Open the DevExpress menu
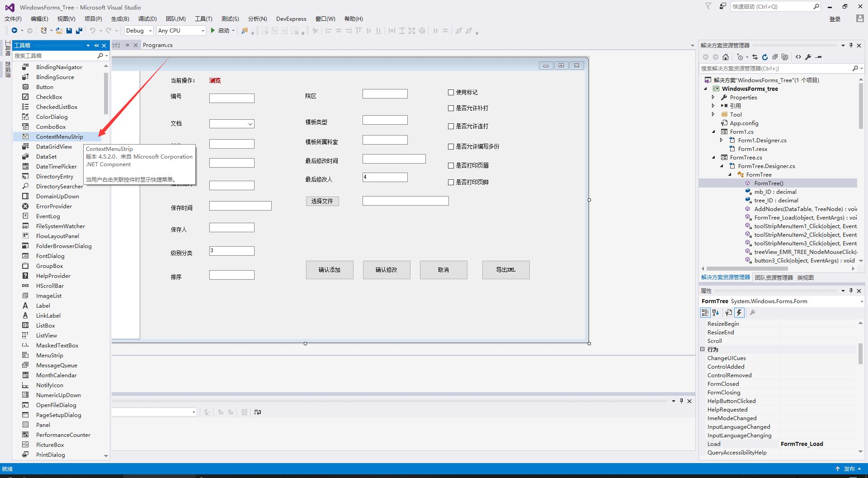Viewport: 868px width, 478px height. click(x=291, y=19)
